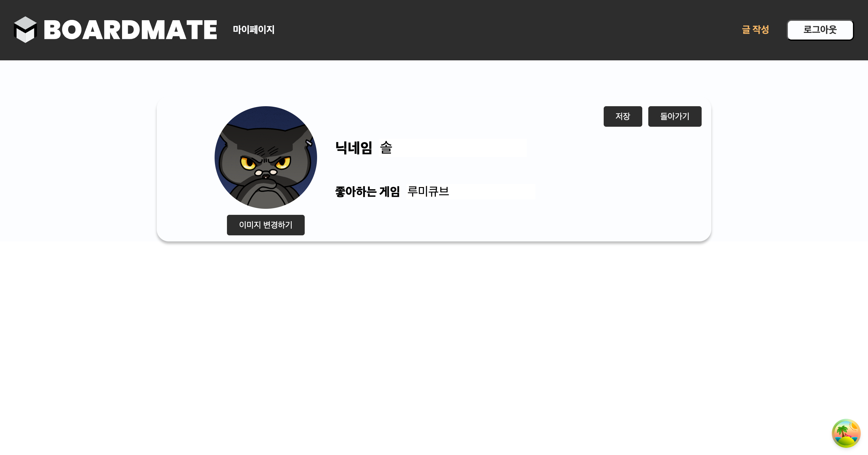
Task: Click the empty page area below card
Action: pos(434,337)
